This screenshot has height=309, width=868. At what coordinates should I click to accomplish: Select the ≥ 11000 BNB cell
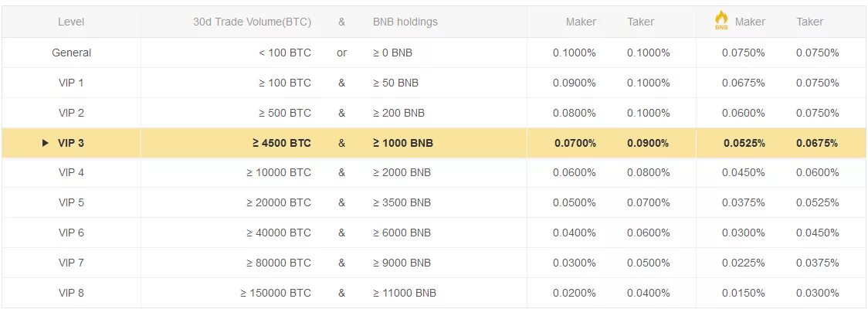tap(404, 293)
